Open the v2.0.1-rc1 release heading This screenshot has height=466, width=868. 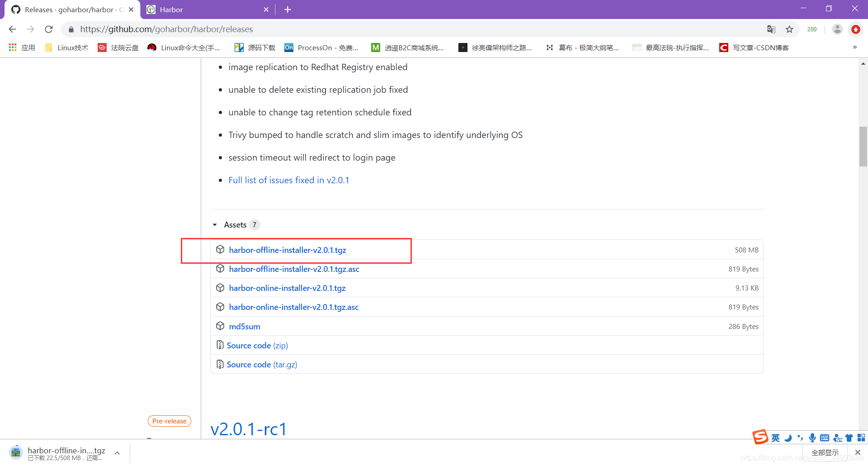coord(249,429)
